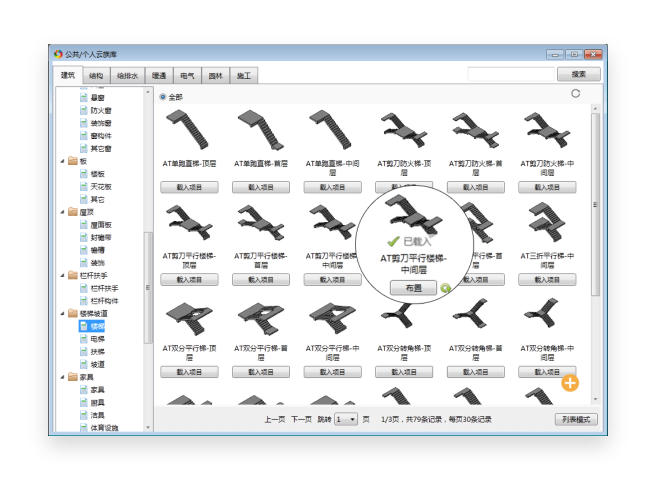
Task: Select the AT剪刀防火梯-中间层 stair thumbnail
Action: coord(547,130)
